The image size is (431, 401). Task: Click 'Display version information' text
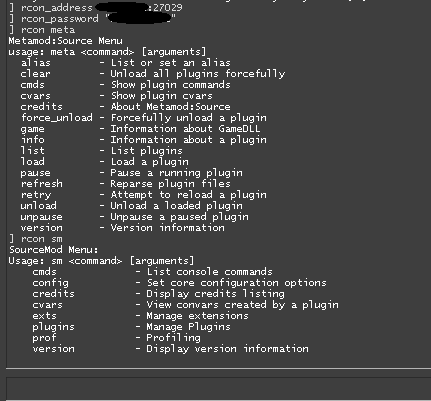[x=227, y=349]
